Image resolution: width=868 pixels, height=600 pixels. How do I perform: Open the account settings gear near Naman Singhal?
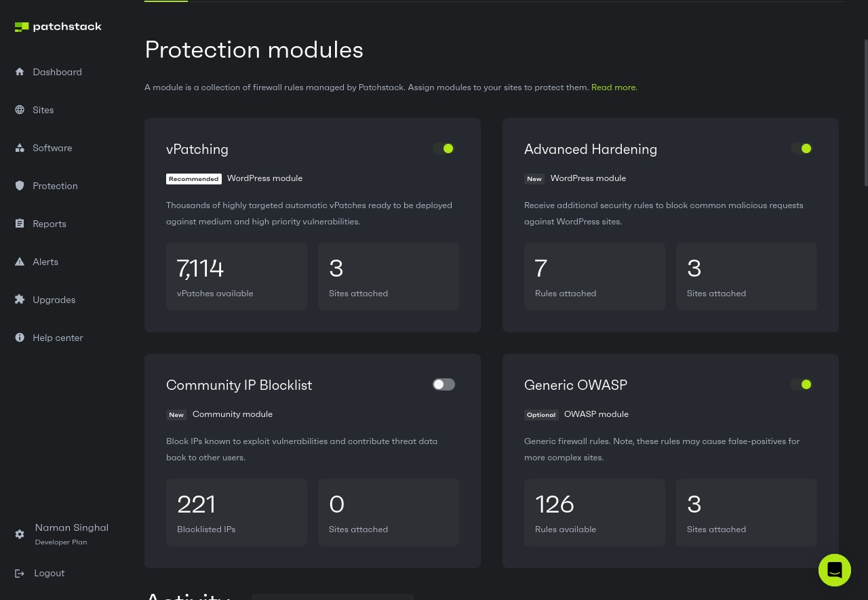click(x=20, y=534)
